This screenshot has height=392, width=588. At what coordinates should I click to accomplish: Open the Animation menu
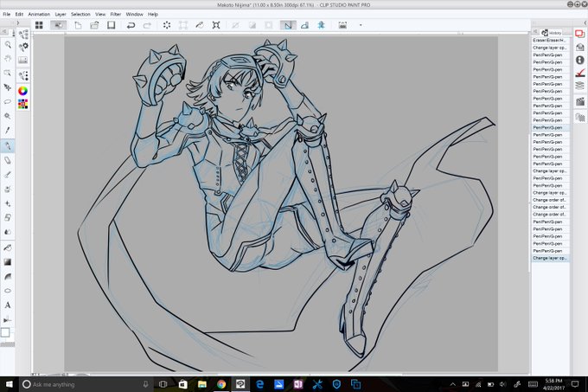pyautogui.click(x=39, y=14)
